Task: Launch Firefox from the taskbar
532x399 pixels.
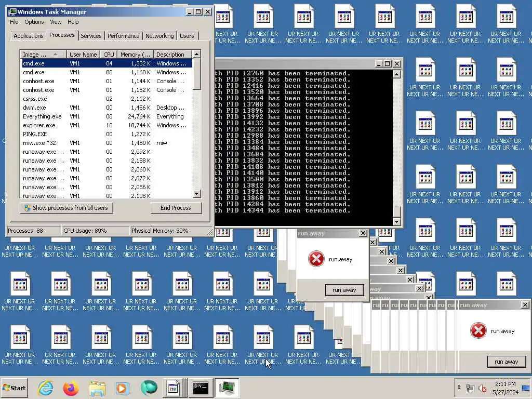Action: pos(71,388)
